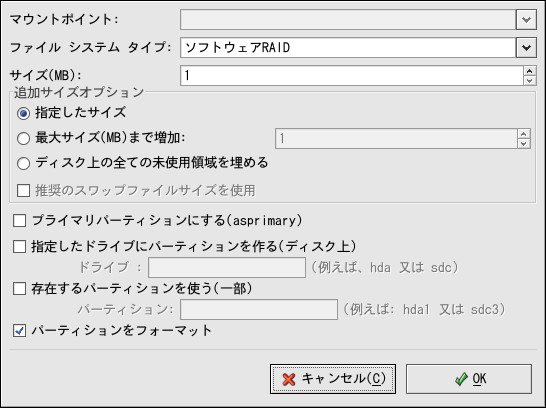Click the up arrow of 最大サイズ spinner
Screen dimensions: 546x408
[x=524, y=134]
